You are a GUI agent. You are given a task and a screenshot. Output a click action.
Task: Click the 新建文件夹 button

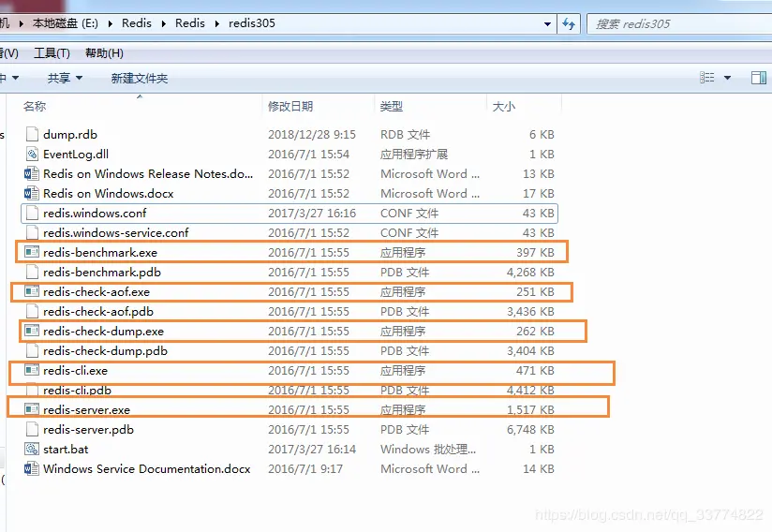[x=140, y=78]
